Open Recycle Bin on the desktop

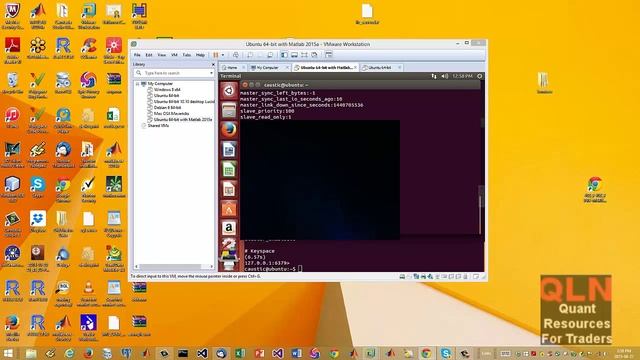click(12, 83)
